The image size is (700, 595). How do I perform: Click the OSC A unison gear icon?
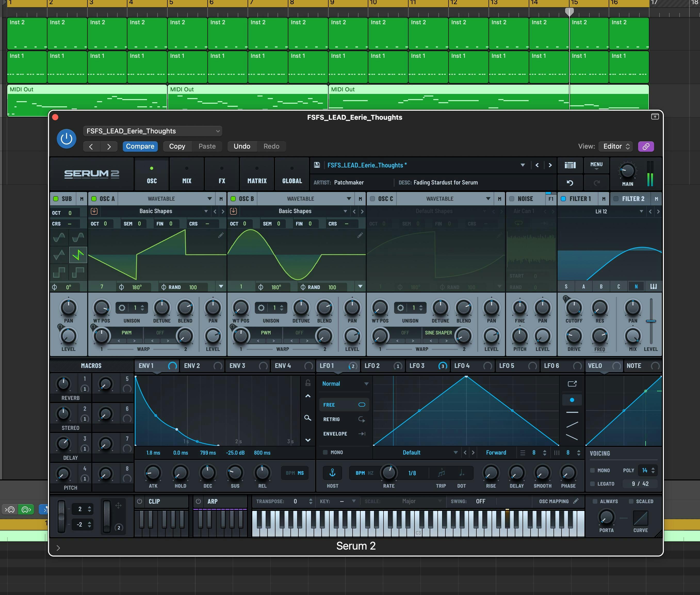tap(122, 308)
